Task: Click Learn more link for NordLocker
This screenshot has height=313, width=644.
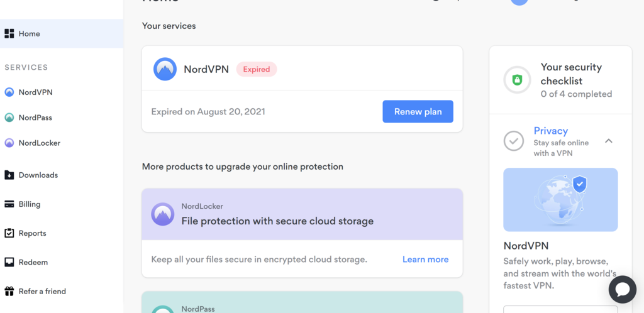Action: pyautogui.click(x=426, y=259)
